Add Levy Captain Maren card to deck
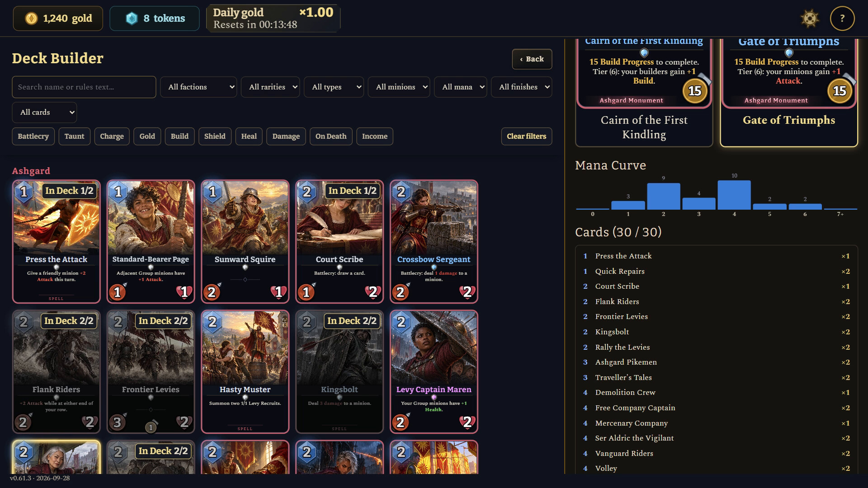Viewport: 868px width, 488px height. [x=434, y=372]
